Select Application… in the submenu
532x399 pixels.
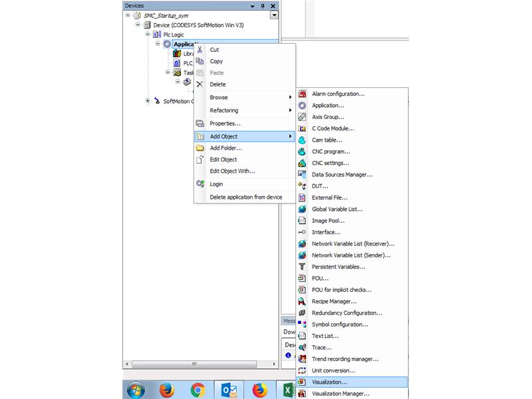(x=352, y=106)
